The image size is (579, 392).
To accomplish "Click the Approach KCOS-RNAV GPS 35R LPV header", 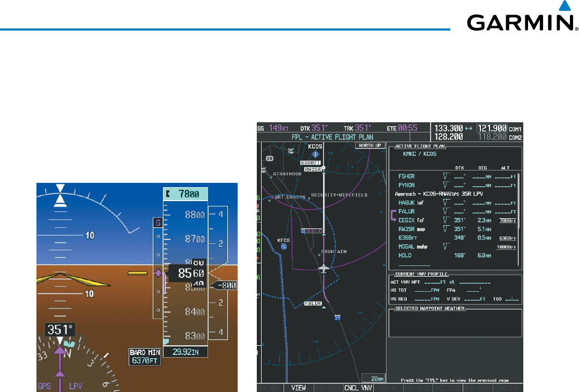I will 439,194.
